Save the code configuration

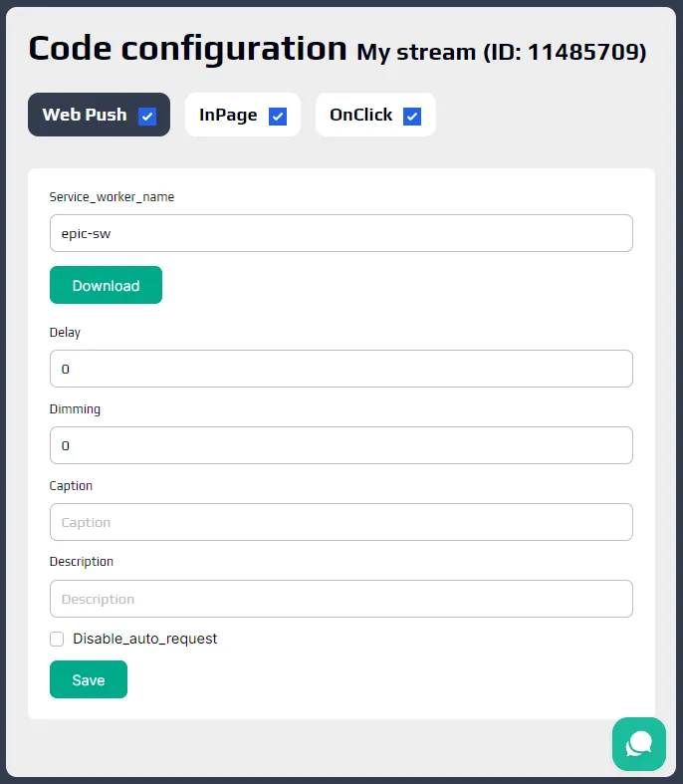[x=89, y=679]
